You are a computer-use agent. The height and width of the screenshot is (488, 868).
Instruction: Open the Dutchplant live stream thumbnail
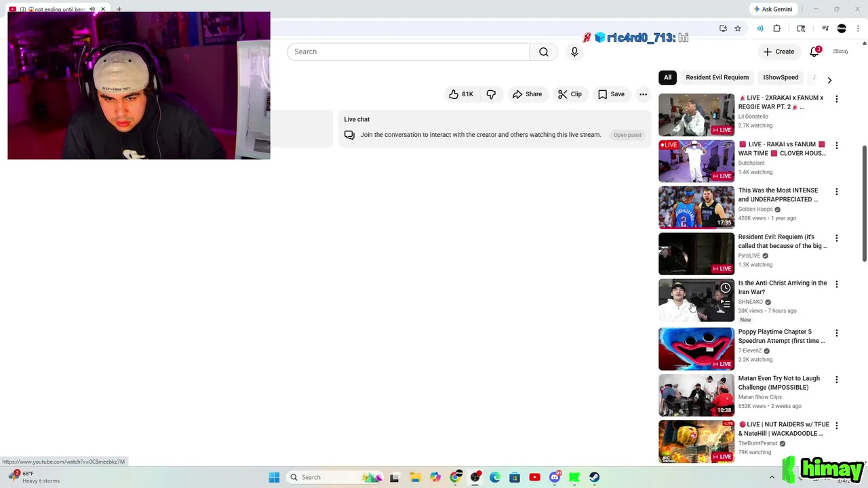tap(696, 161)
